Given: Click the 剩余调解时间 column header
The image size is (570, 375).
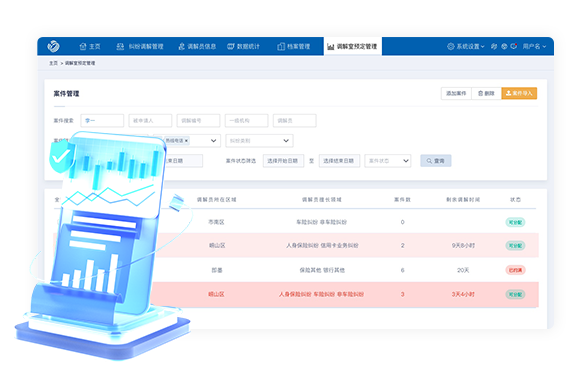Looking at the screenshot, I should [463, 199].
